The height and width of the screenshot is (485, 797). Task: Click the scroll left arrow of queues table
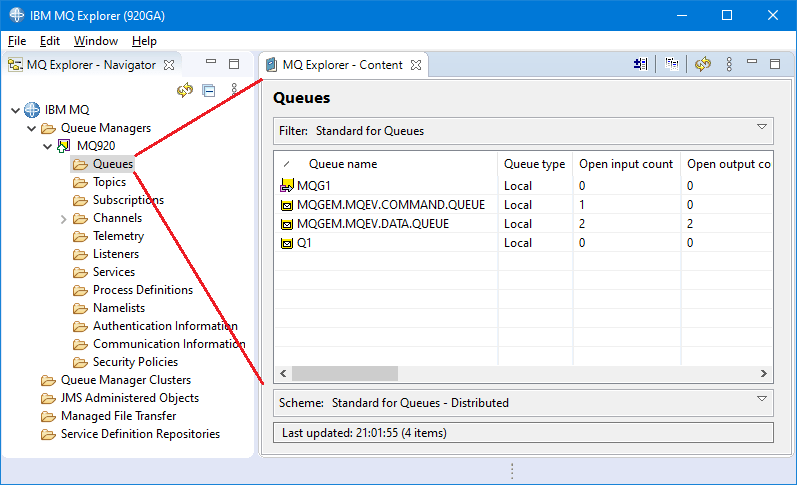pyautogui.click(x=283, y=374)
